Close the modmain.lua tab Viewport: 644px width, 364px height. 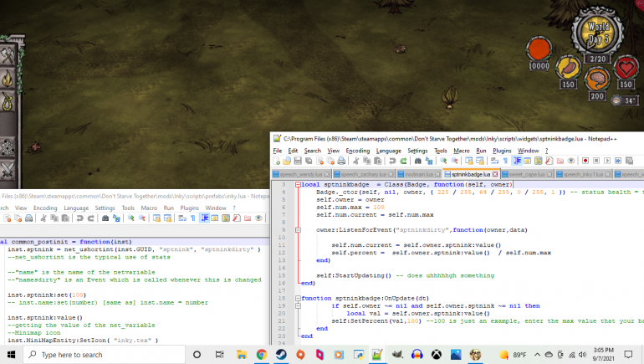tap(437, 174)
